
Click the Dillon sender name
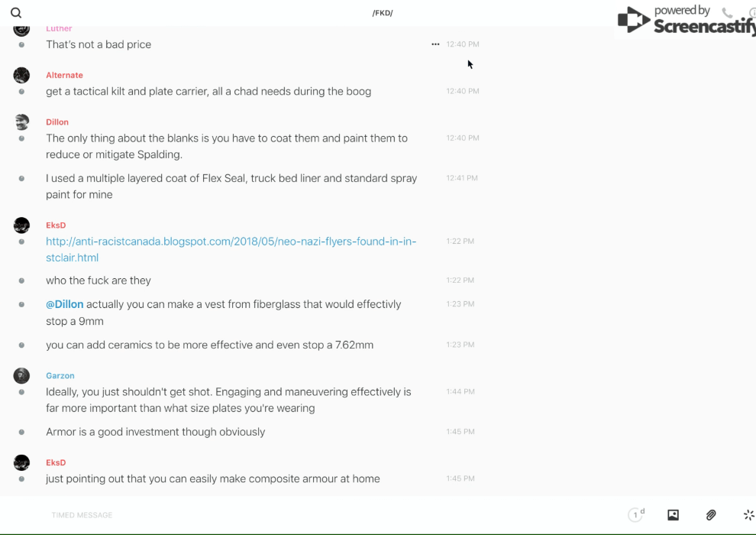pyautogui.click(x=57, y=122)
